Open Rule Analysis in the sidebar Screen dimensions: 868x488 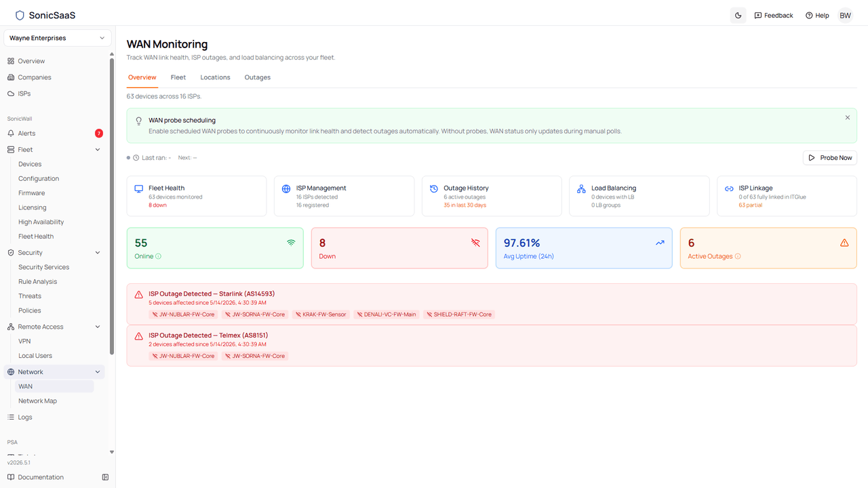37,282
